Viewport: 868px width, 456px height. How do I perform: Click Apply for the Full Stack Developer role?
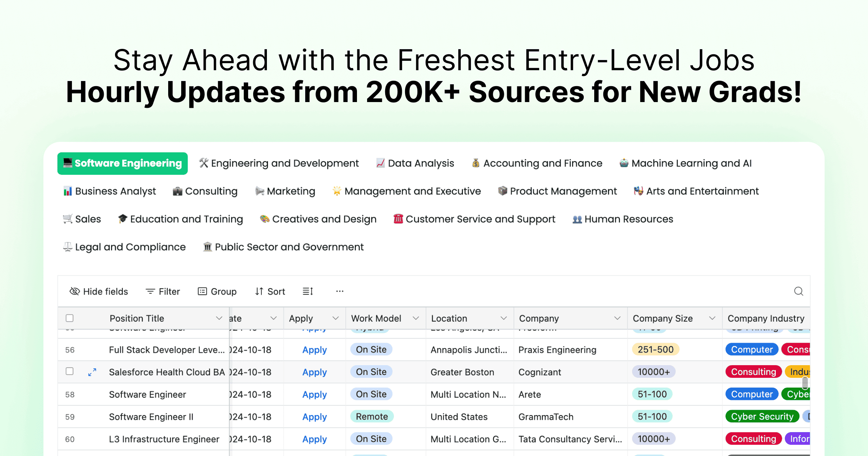click(314, 350)
